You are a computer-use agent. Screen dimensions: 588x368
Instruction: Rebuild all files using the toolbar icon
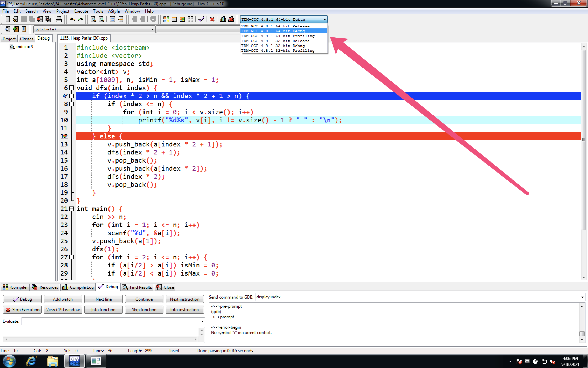[190, 19]
